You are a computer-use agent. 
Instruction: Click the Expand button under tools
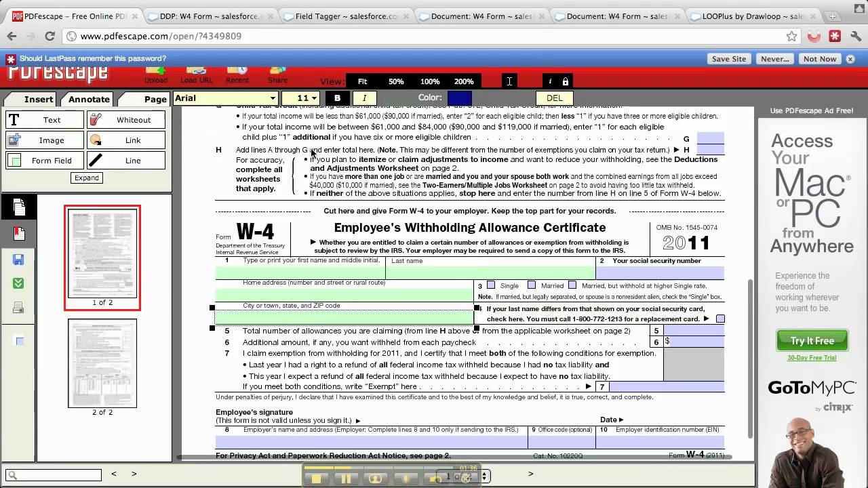(x=87, y=178)
